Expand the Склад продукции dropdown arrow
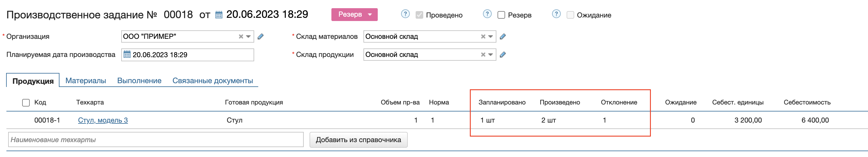This screenshot has width=868, height=157. (x=491, y=55)
